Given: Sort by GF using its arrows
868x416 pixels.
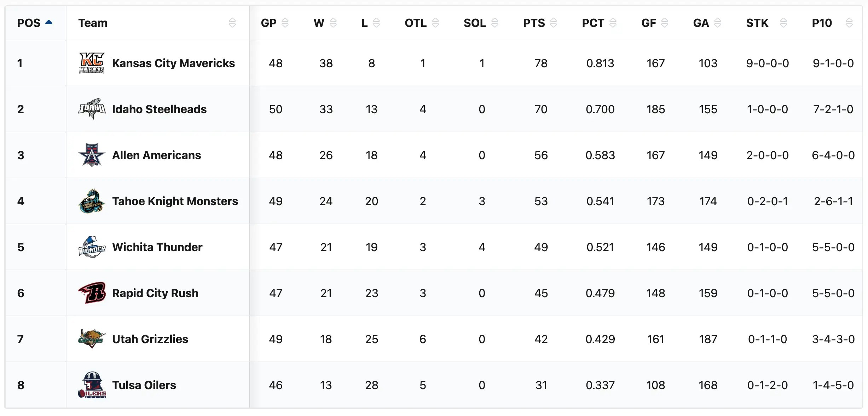Looking at the screenshot, I should click(665, 23).
